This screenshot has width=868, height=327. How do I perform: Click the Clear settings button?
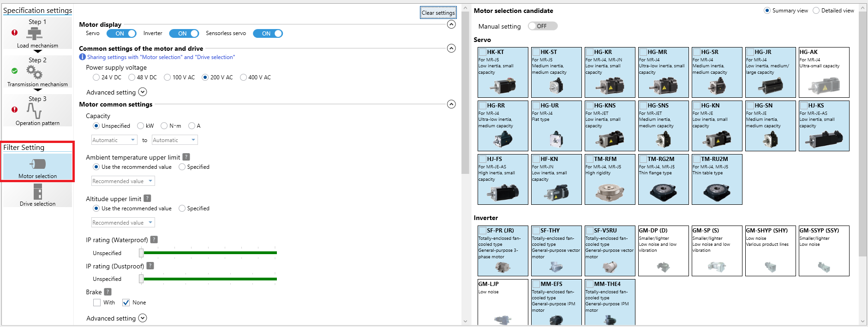pyautogui.click(x=438, y=12)
